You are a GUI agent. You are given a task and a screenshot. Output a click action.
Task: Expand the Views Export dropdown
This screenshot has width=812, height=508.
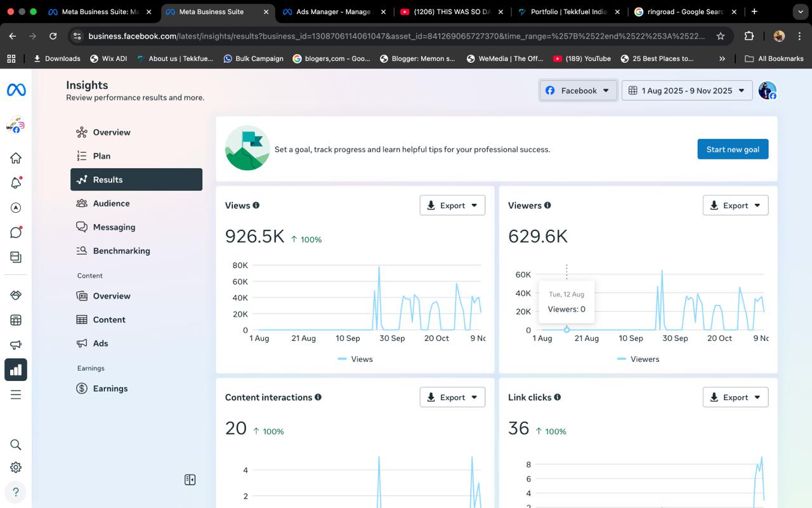tap(452, 205)
